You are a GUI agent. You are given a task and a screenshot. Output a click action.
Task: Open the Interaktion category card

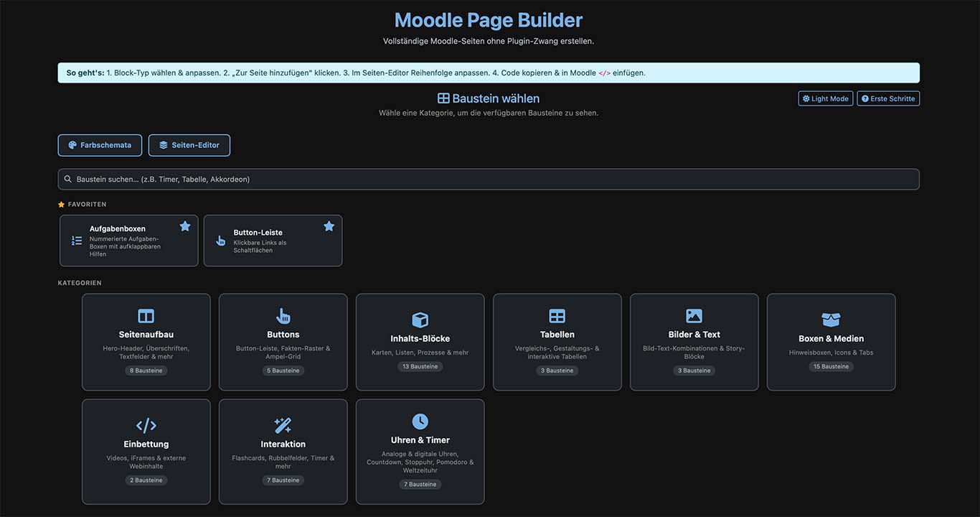[x=283, y=452]
